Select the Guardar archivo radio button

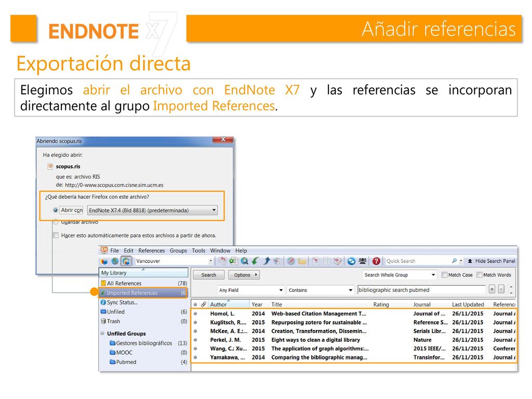55,222
